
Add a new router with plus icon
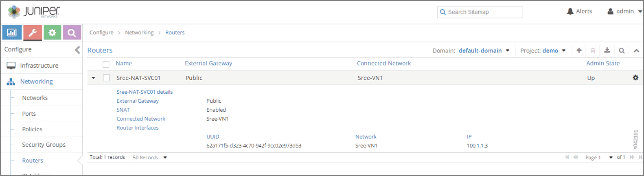(x=579, y=51)
